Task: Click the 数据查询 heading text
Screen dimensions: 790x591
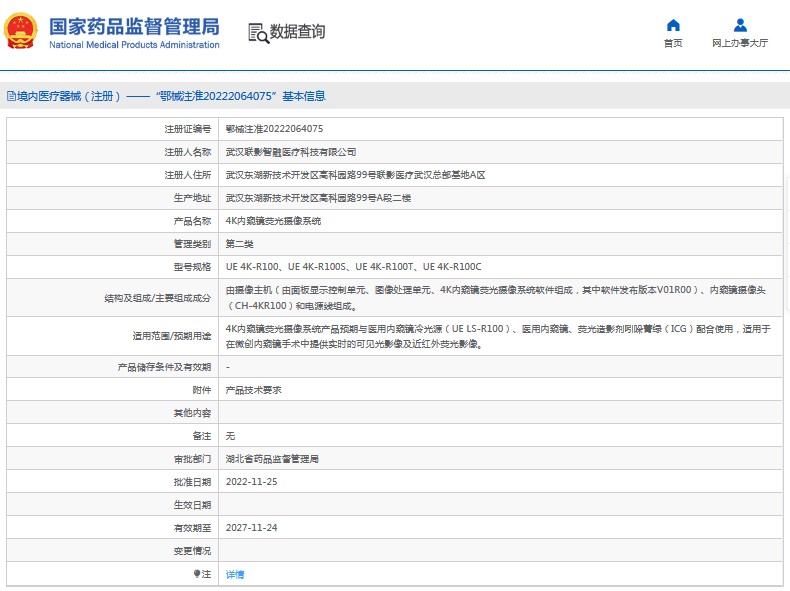Action: (297, 32)
